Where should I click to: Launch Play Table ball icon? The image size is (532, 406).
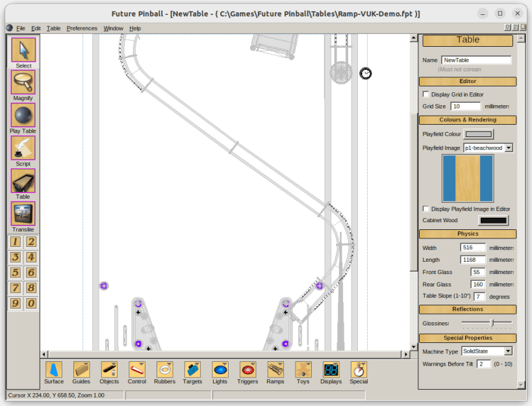23,115
